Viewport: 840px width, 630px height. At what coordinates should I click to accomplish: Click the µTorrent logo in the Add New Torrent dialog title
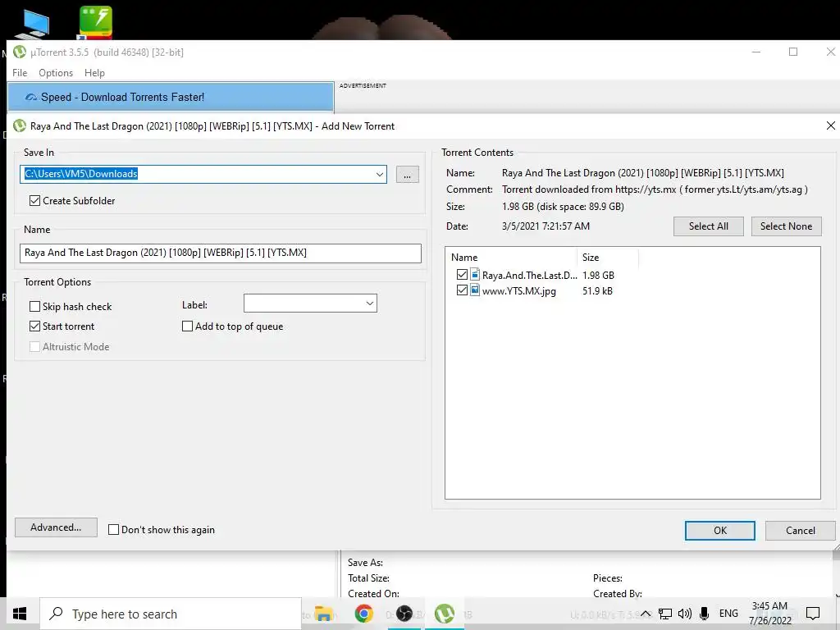click(x=20, y=126)
